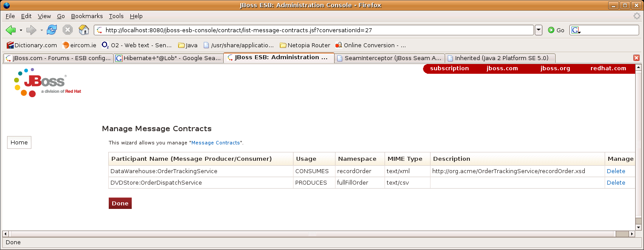Switch to the JBoss.com Forums tab
Screen dimensions: 644x250
coord(58,58)
